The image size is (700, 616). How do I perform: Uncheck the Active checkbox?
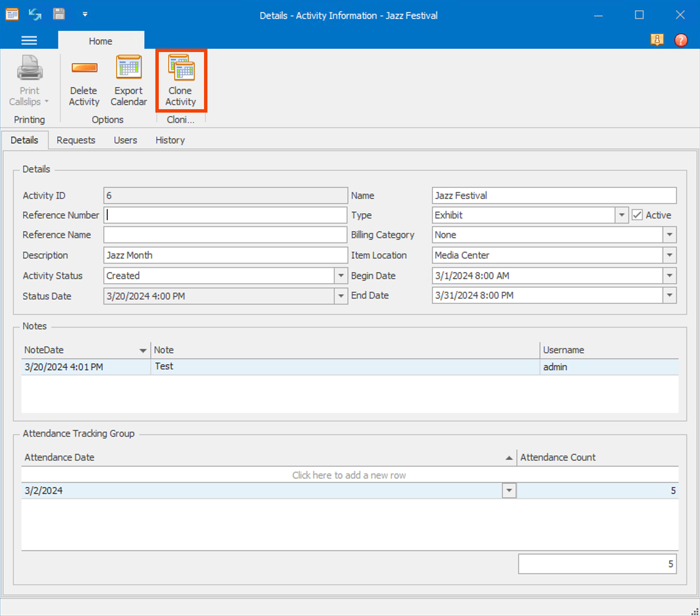coord(637,215)
